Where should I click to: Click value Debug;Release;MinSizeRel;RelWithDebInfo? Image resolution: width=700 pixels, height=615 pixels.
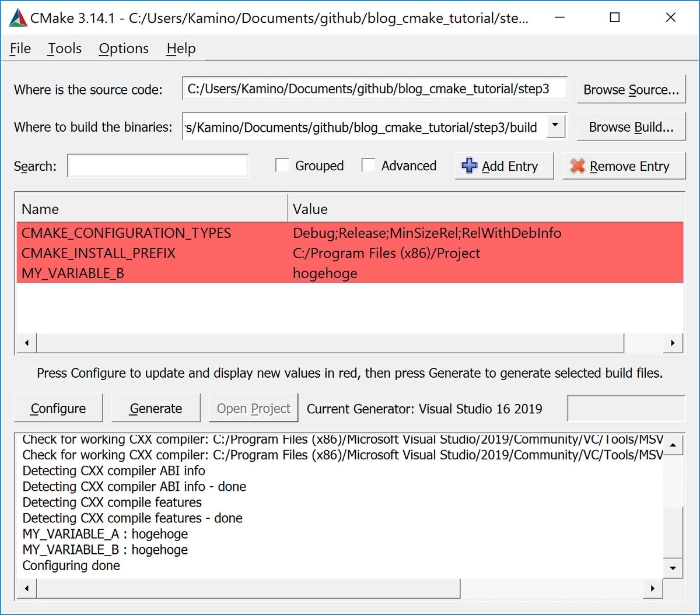pyautogui.click(x=427, y=233)
